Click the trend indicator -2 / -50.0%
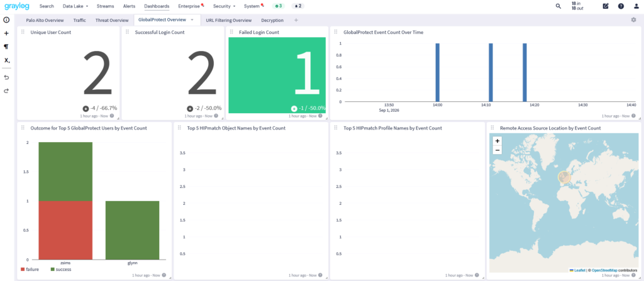The height and width of the screenshot is (281, 644). [x=204, y=109]
